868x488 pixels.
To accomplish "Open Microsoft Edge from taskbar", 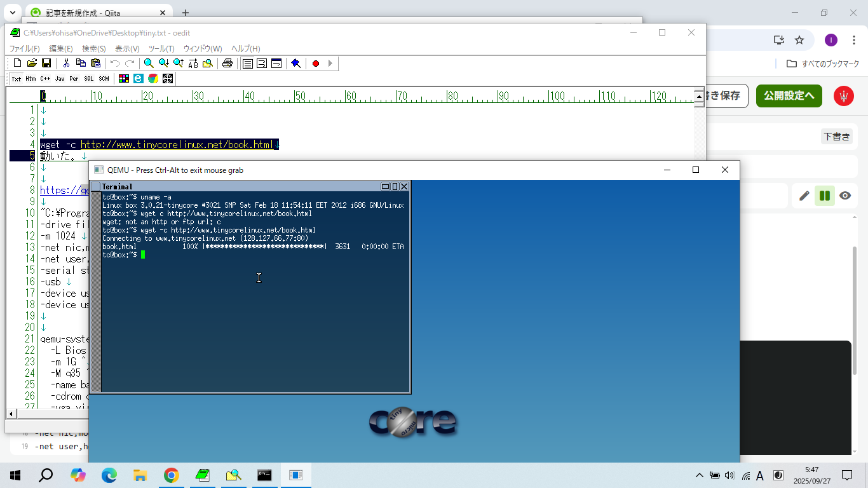I will (109, 475).
